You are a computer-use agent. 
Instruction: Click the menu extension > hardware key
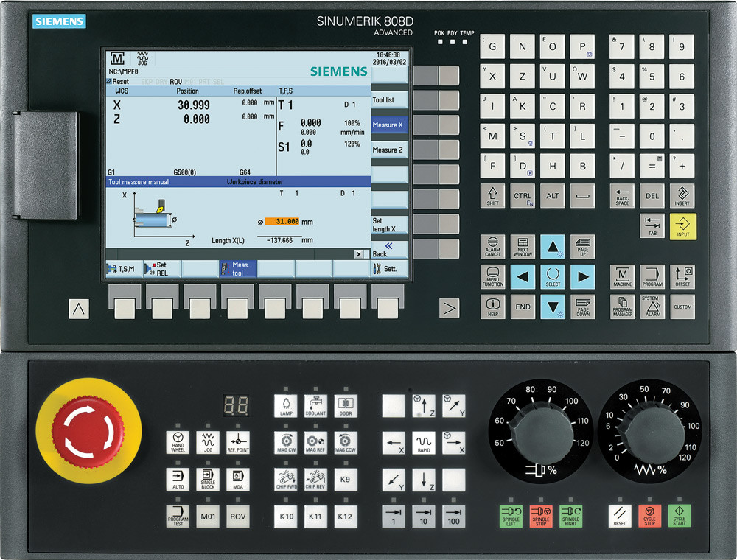[x=449, y=308]
